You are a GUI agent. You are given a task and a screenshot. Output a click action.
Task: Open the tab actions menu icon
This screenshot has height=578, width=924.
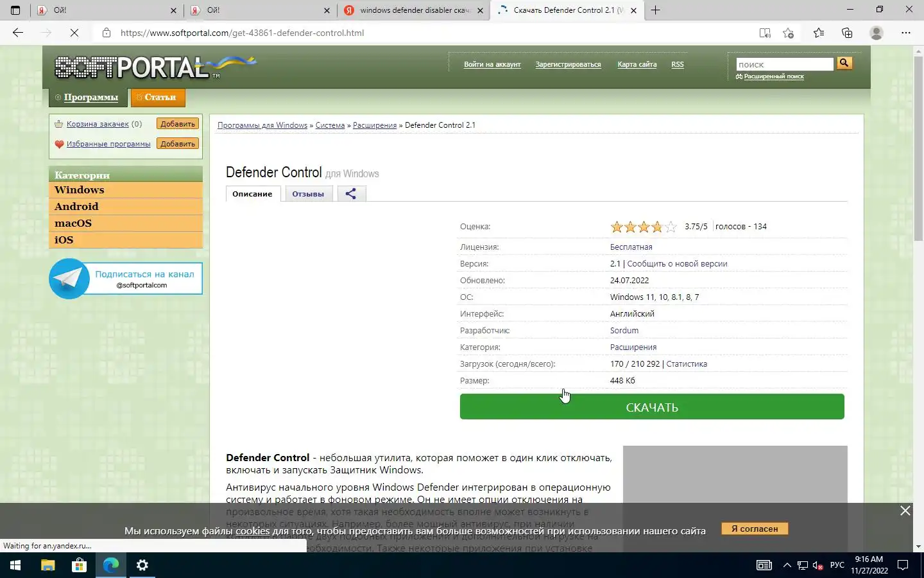(15, 10)
